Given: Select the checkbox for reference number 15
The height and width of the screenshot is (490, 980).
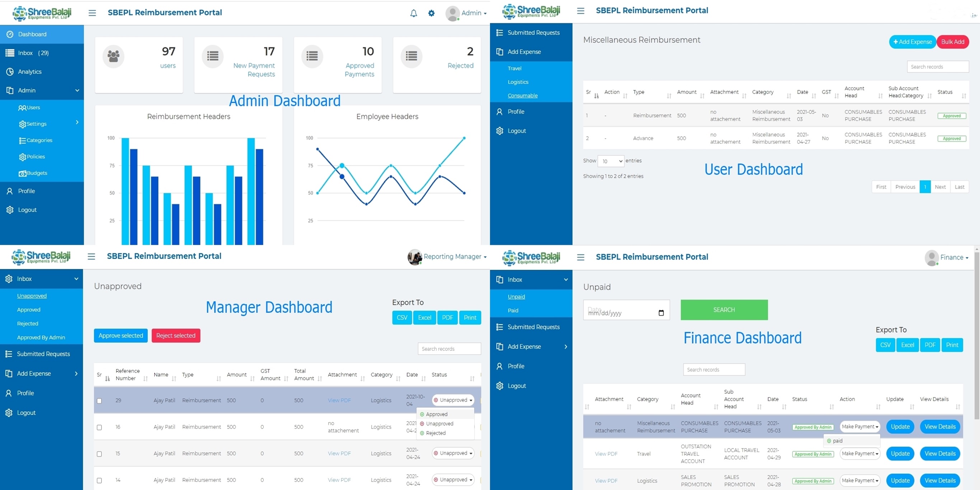Looking at the screenshot, I should click(x=99, y=454).
